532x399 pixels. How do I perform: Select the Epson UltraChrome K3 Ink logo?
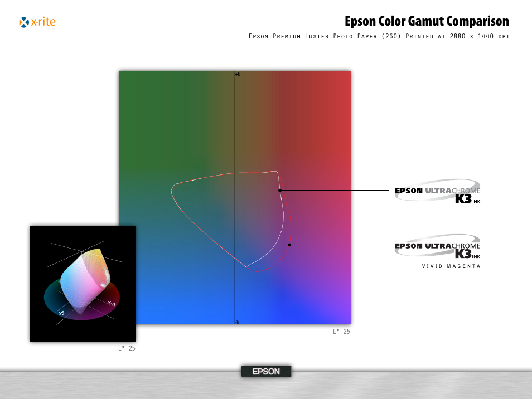(438, 191)
